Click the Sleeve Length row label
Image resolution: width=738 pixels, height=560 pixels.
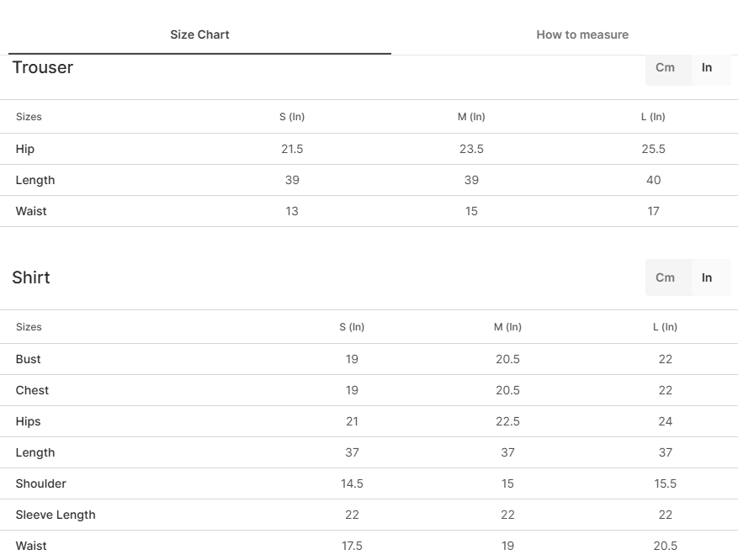pyautogui.click(x=56, y=515)
